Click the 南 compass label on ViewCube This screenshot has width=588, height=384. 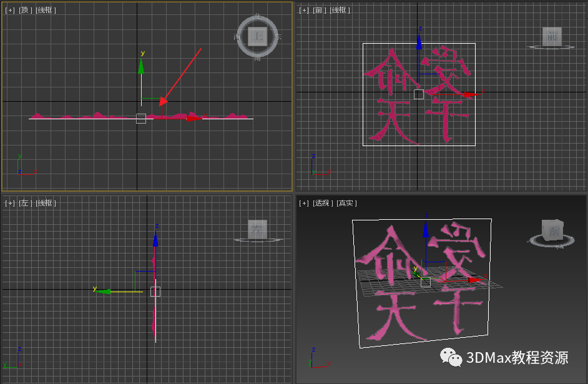257,57
